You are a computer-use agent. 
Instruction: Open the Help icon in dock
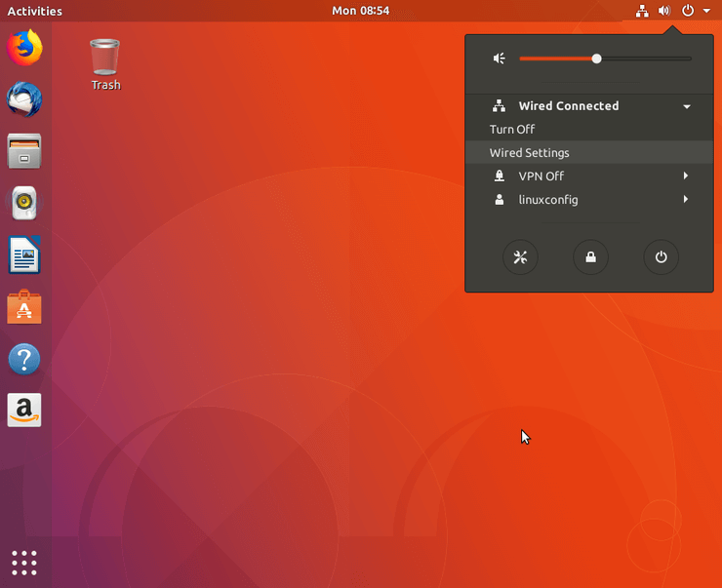tap(24, 359)
